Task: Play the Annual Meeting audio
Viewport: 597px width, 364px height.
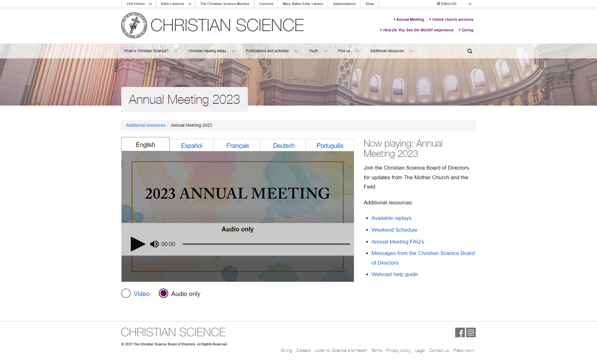Action: 138,244
